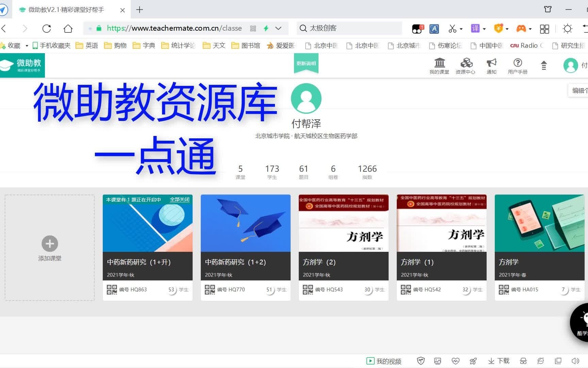Click the skin shirt icon in title bar
Viewport: 588px width, 368px height.
click(548, 10)
